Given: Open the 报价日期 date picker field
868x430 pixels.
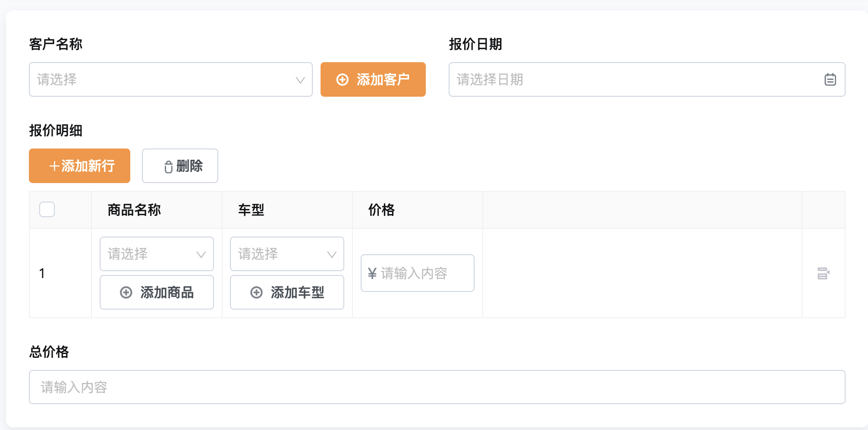Looking at the screenshot, I should tap(647, 79).
